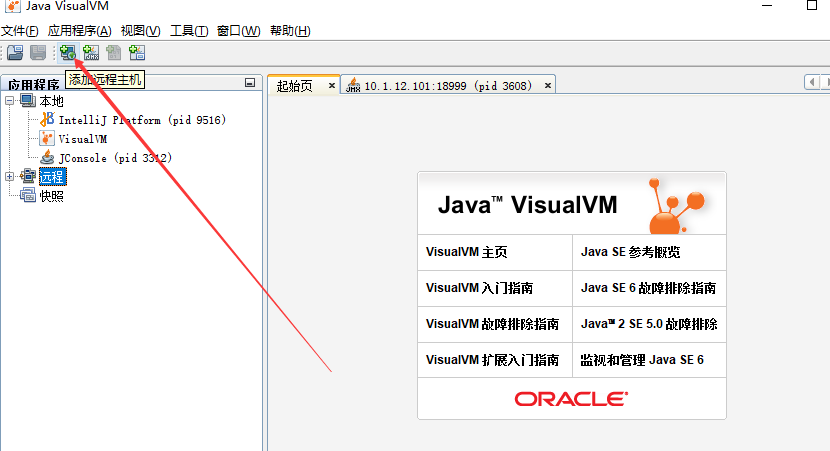Click the last toolbar icon with the green plus
Viewport: 830px width, 451px height.
coord(137,52)
